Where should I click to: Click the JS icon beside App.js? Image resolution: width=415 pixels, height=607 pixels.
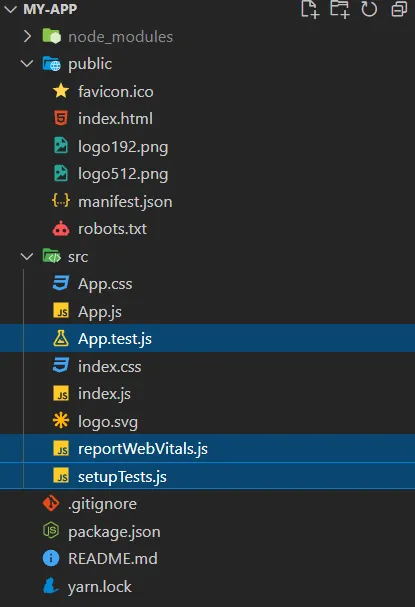point(61,311)
